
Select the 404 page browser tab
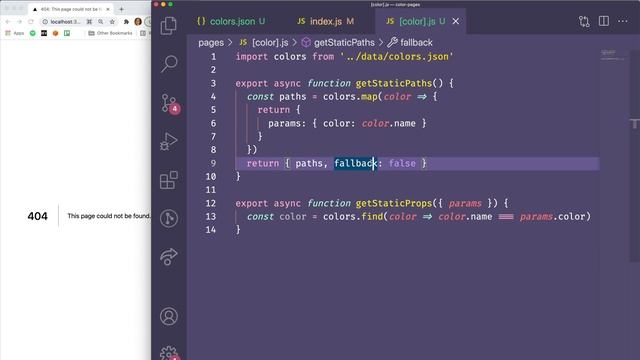click(x=71, y=9)
